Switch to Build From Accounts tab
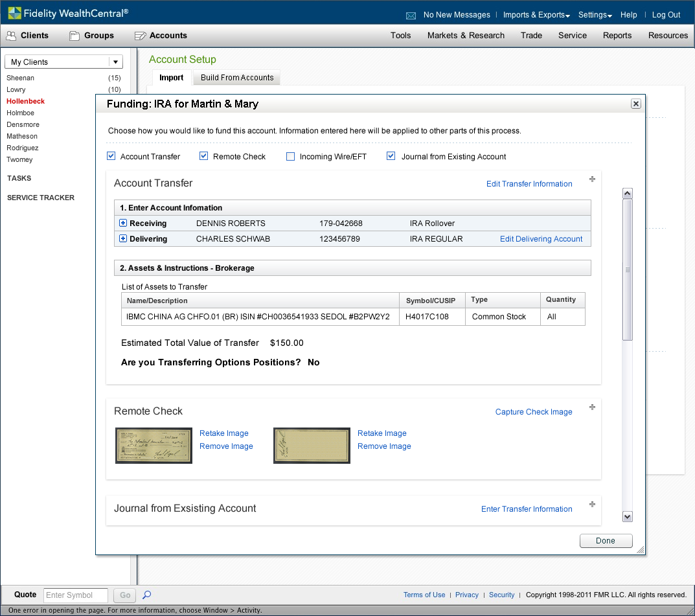Viewport: 695px width, 616px height. click(x=237, y=78)
